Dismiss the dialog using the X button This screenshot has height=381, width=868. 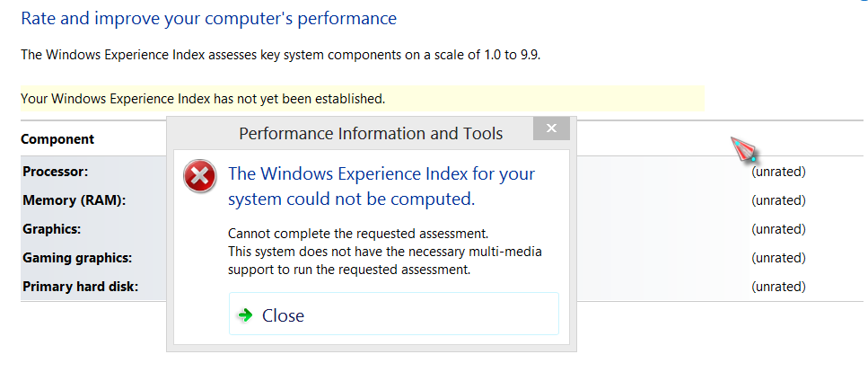(551, 129)
